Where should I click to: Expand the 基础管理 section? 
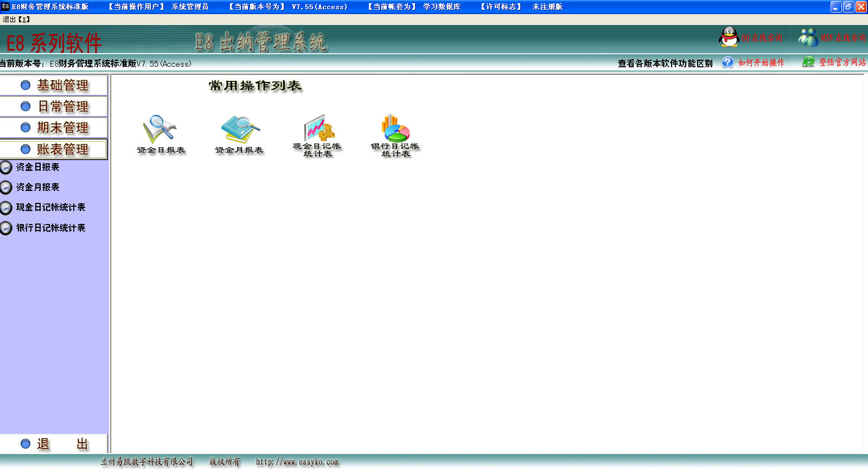click(x=54, y=85)
